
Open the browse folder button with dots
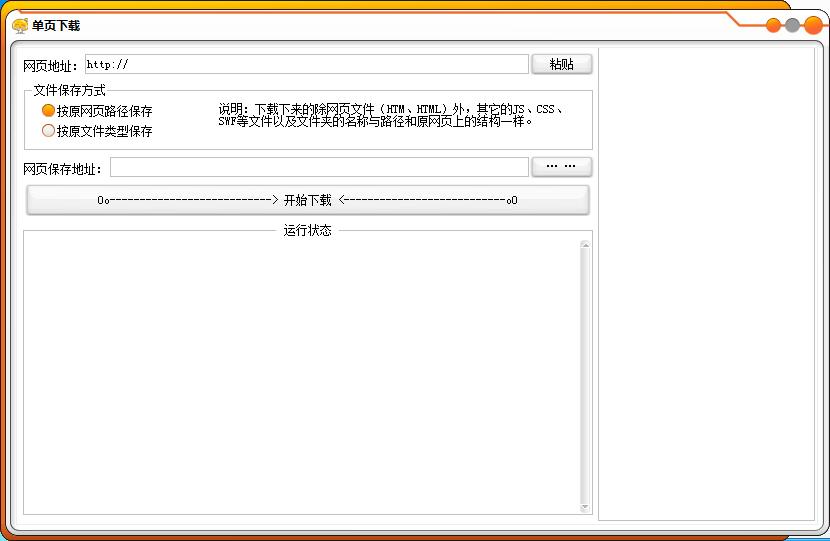[561, 167]
